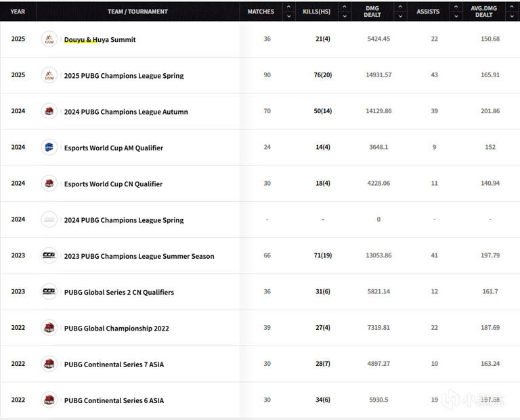Click CCG logo beside PUBG Global Series 2 CN Qualifiers
The height and width of the screenshot is (420, 520).
click(49, 292)
